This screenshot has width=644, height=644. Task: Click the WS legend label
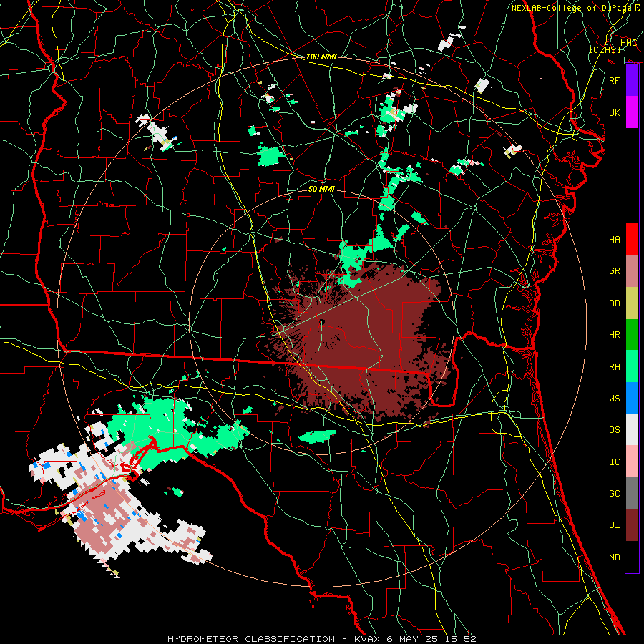pyautogui.click(x=615, y=399)
